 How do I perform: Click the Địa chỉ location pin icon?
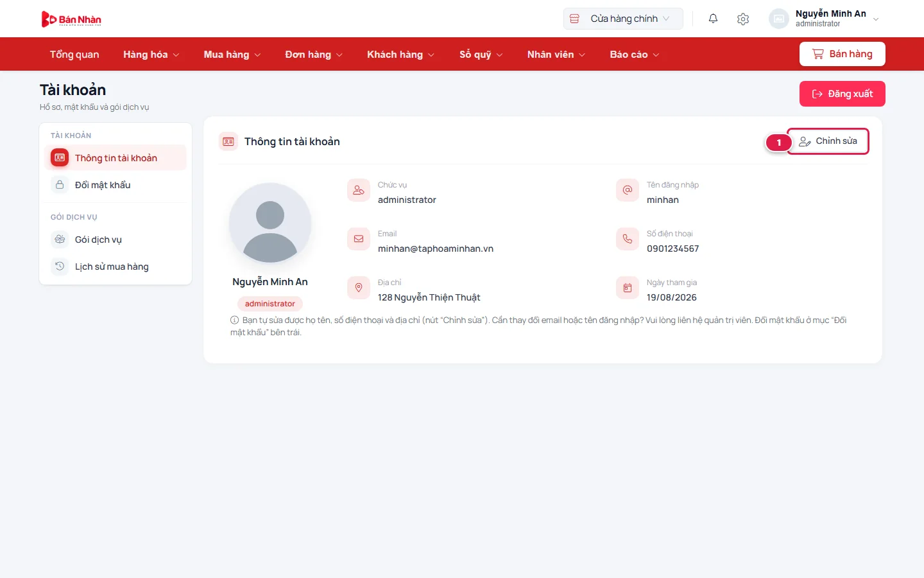(x=359, y=288)
